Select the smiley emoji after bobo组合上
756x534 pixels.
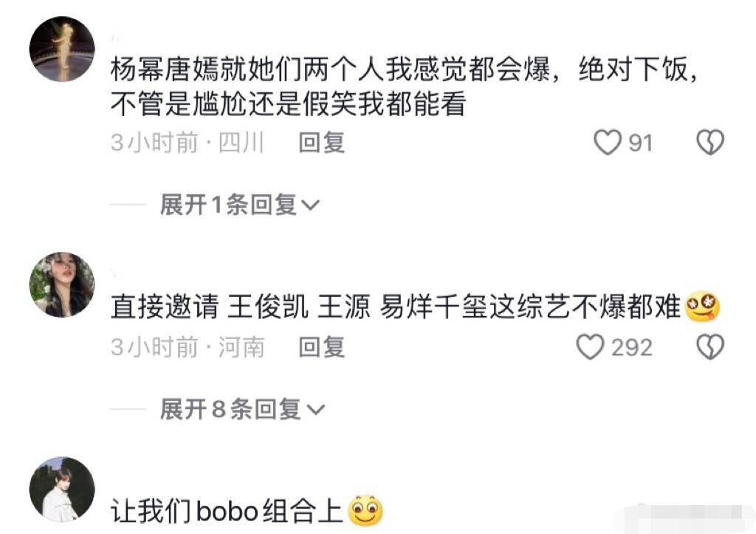tap(365, 511)
